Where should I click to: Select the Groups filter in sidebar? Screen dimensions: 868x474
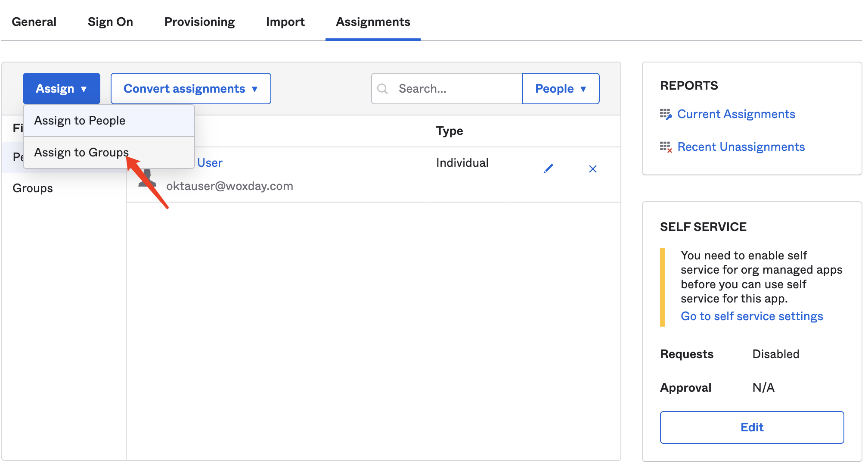(x=33, y=188)
